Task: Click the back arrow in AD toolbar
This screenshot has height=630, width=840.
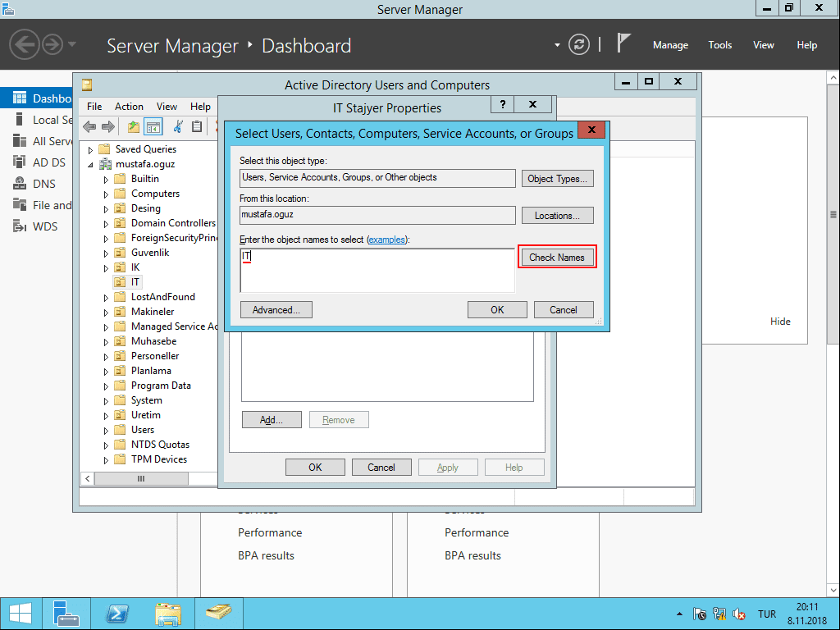Action: pyautogui.click(x=89, y=127)
